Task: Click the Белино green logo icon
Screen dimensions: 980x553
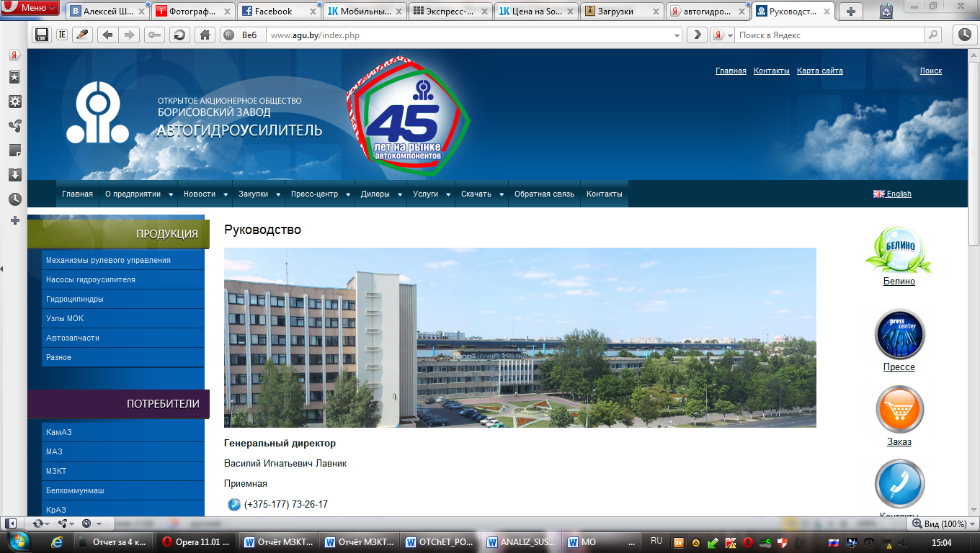Action: coord(899,249)
